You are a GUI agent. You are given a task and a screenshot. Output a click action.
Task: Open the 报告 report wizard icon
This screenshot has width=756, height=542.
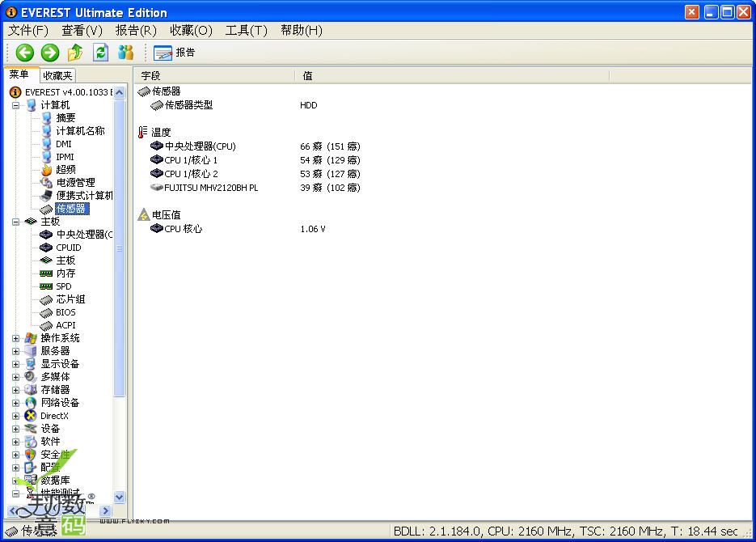tap(174, 53)
